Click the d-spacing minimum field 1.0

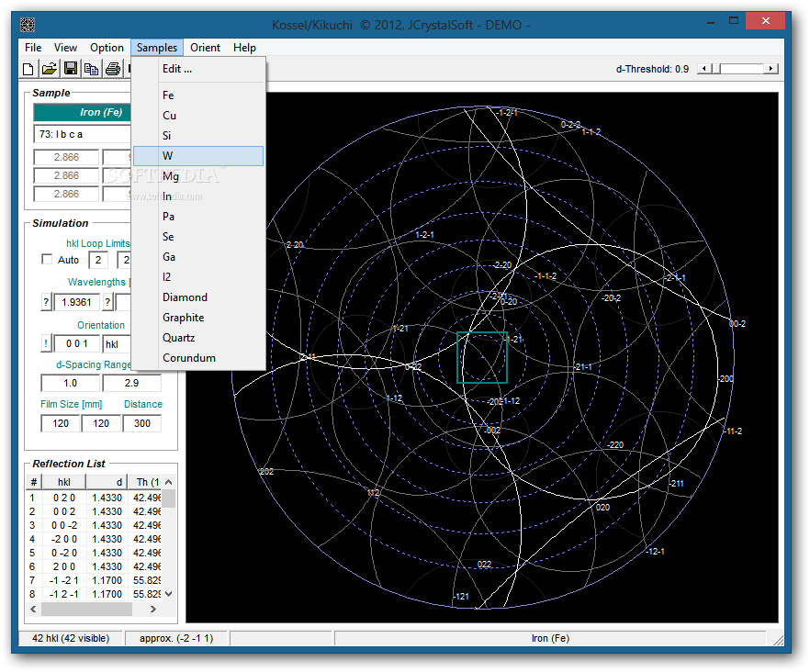pyautogui.click(x=70, y=383)
